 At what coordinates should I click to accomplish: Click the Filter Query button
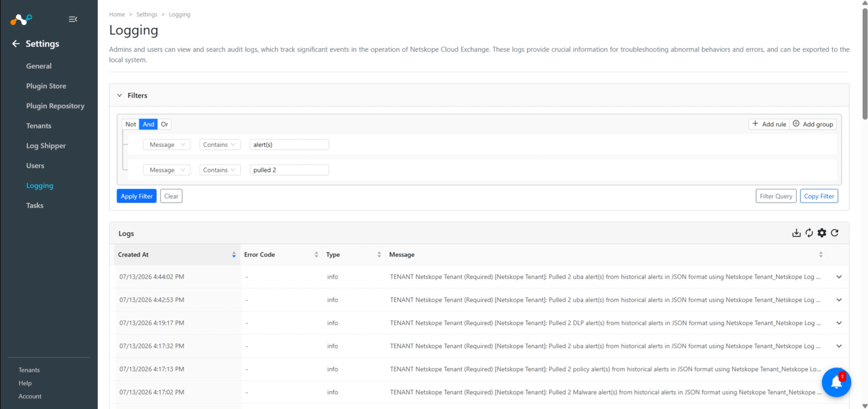776,196
